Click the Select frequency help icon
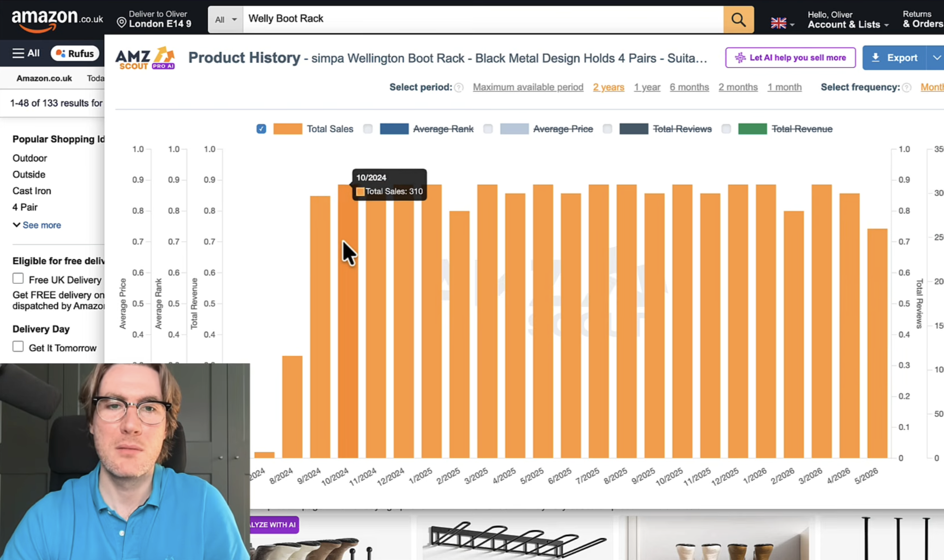Image resolution: width=944 pixels, height=560 pixels. tap(906, 88)
